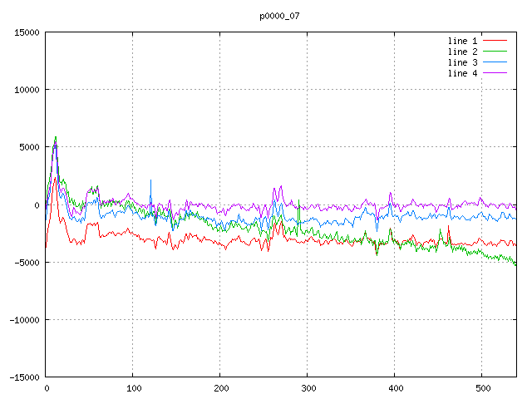The height and width of the screenshot is (399, 532).
Task: Click the purple line 4 legend sample
Action: (x=495, y=73)
